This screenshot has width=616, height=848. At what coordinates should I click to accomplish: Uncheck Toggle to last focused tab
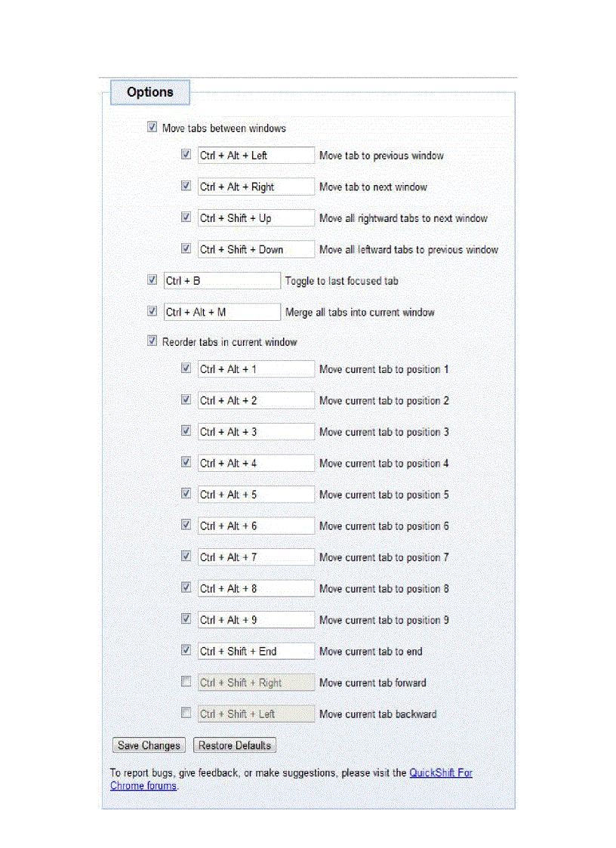click(152, 279)
